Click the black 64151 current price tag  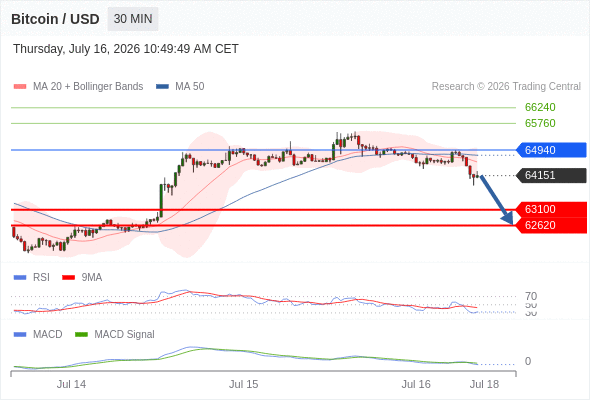(551, 175)
